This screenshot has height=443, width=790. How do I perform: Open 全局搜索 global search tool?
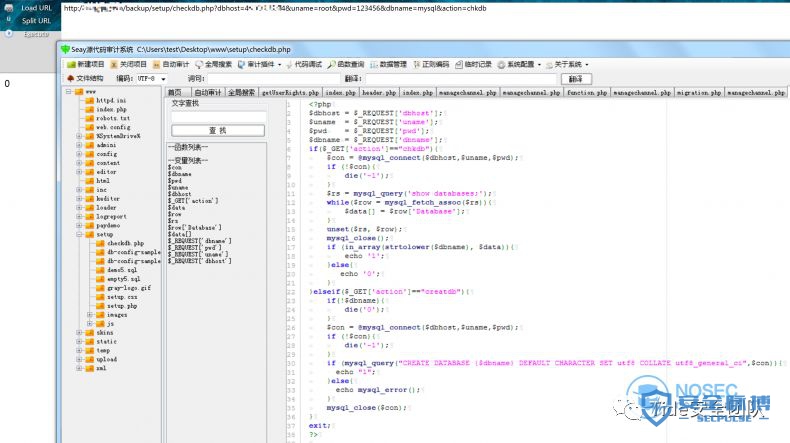[214, 65]
